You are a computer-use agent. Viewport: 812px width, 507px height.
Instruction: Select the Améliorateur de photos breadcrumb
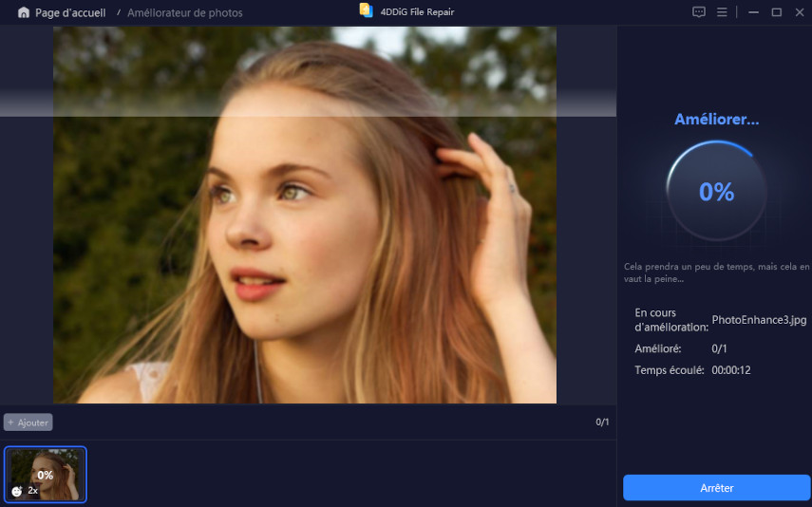coord(184,13)
